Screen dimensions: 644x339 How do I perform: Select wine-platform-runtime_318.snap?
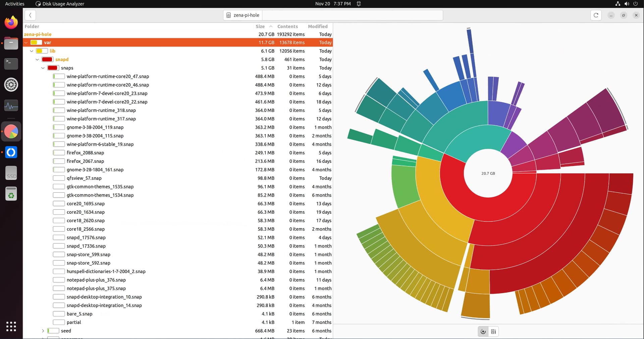click(x=178, y=110)
